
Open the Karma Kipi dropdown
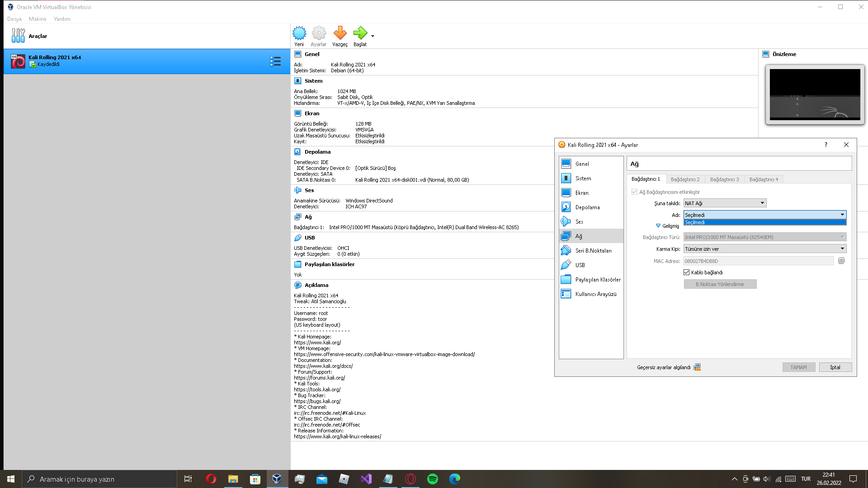(x=765, y=249)
